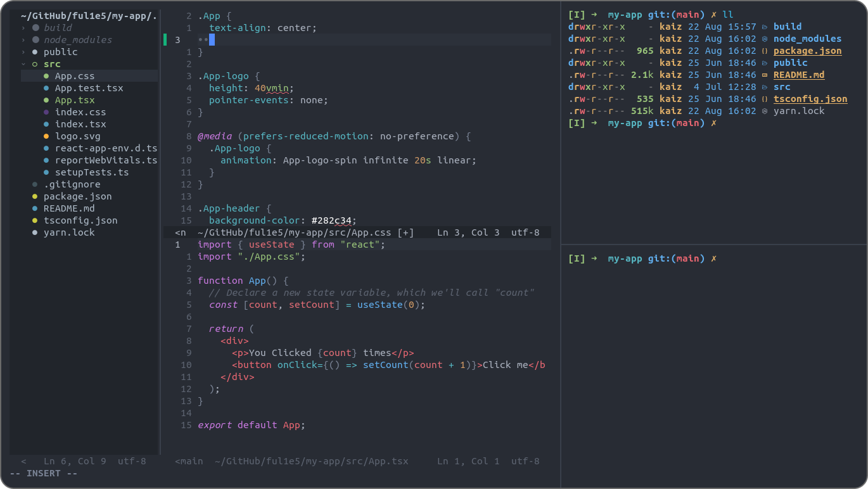Click the blue block cursor on CSS line 3
Image resolution: width=868 pixels, height=489 pixels.
tap(212, 40)
